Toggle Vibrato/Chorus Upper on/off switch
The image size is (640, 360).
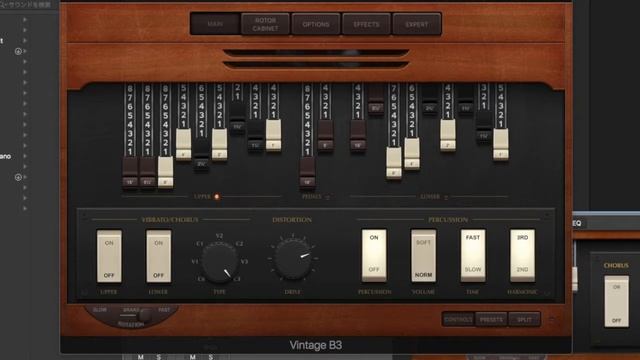coord(109,256)
